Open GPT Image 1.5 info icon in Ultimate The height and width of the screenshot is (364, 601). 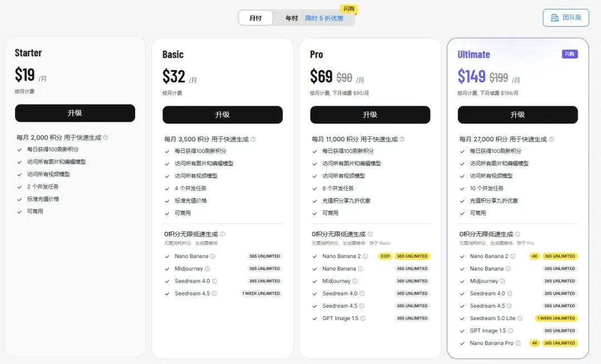(510, 331)
